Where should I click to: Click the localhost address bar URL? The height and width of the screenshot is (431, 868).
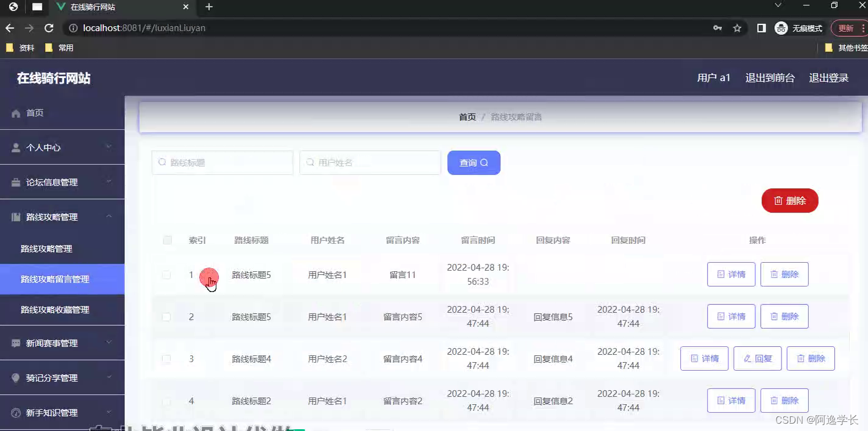click(144, 28)
